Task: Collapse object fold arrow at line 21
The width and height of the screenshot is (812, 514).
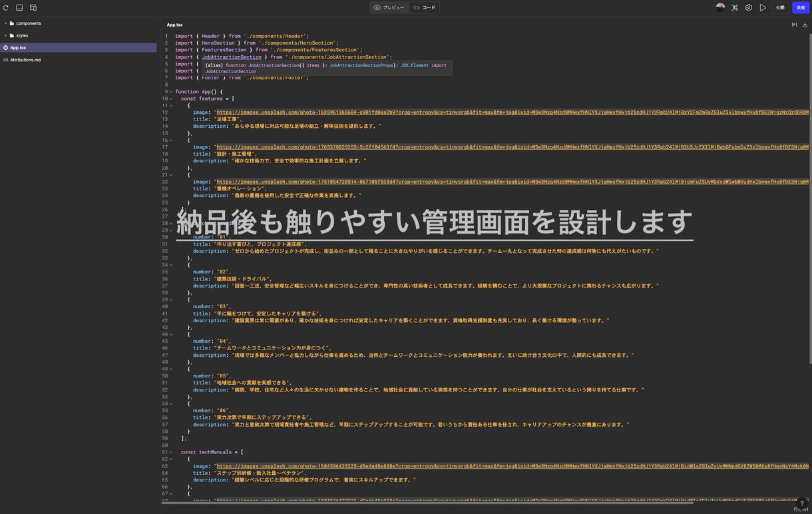Action: 171,175
